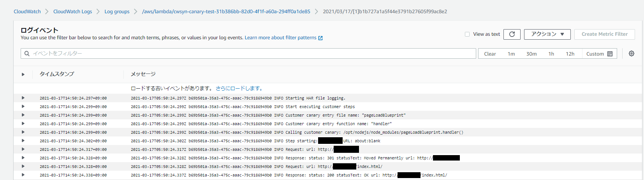Viewport: 644px width, 180px height.
Task: Sort by the タイムスタンプ column header
Action: click(x=56, y=74)
